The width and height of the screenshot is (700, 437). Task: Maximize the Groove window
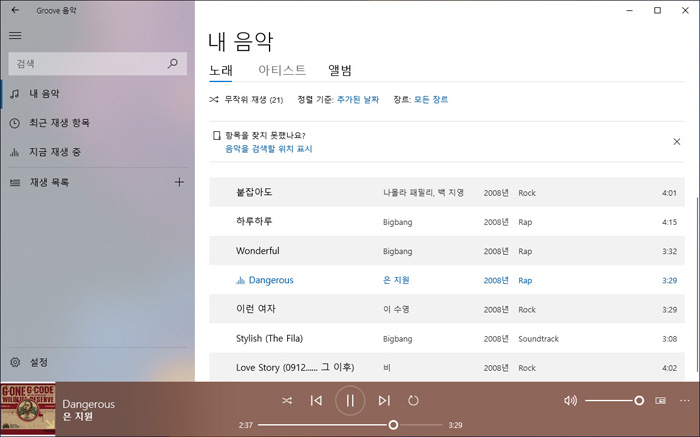657,10
